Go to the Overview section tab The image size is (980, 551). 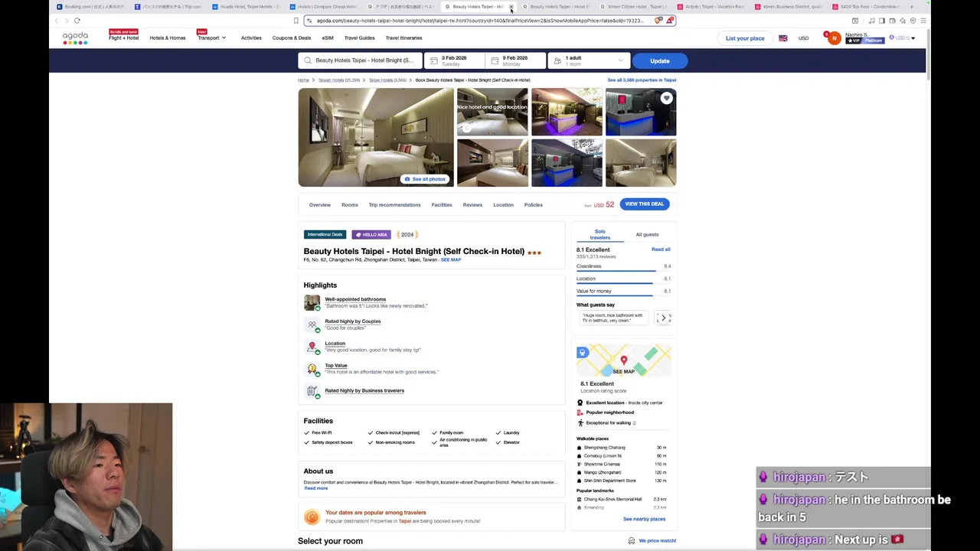pyautogui.click(x=319, y=205)
